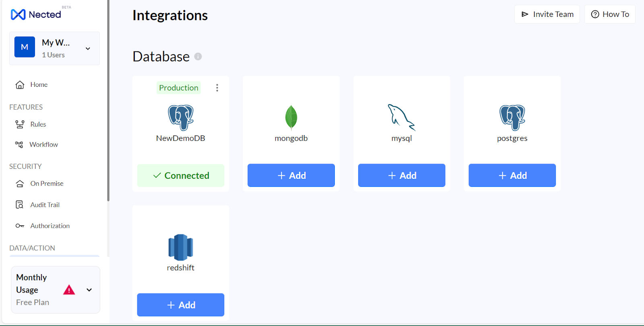Click the Free Plan label
This screenshot has height=326, width=644.
(33, 302)
